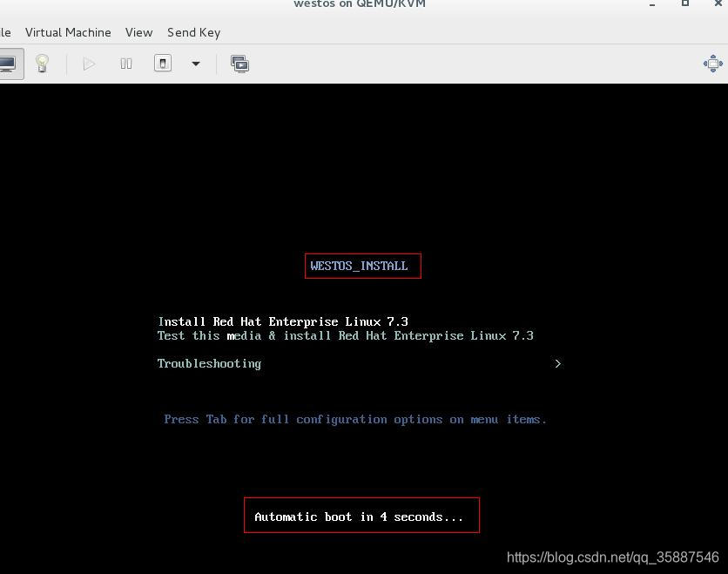This screenshot has width=728, height=574.
Task: Minimize the westos QEMU/KVM window
Action: tap(652, 3)
